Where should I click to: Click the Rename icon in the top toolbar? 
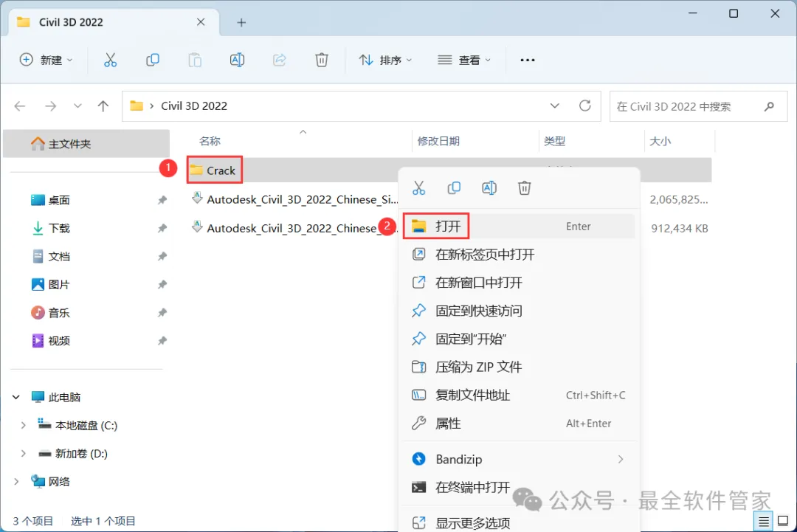[x=237, y=60]
